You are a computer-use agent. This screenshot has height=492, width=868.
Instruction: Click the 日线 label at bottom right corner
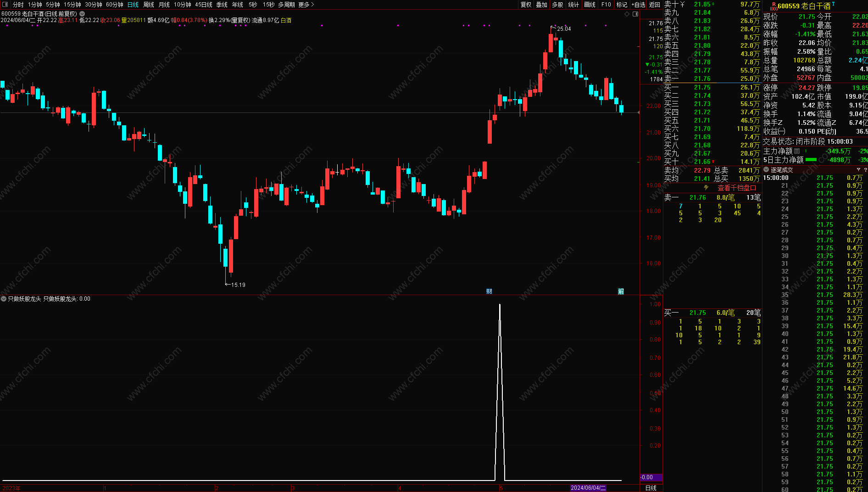(x=651, y=488)
